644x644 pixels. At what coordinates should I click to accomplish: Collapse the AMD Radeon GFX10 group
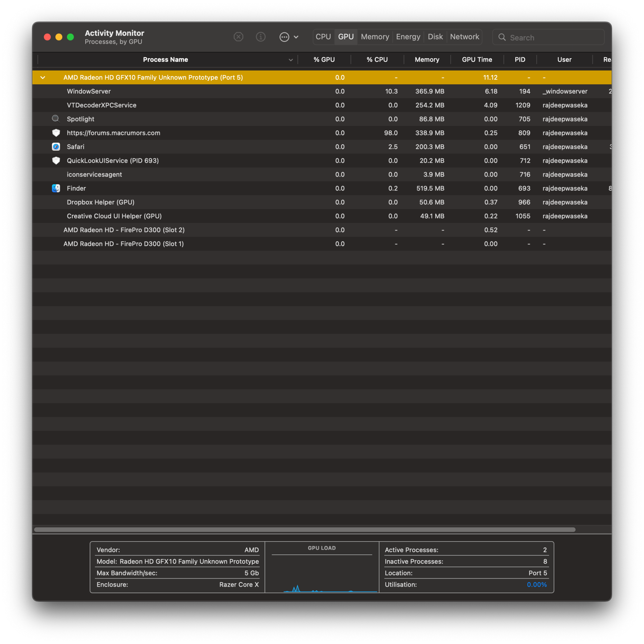click(x=43, y=77)
